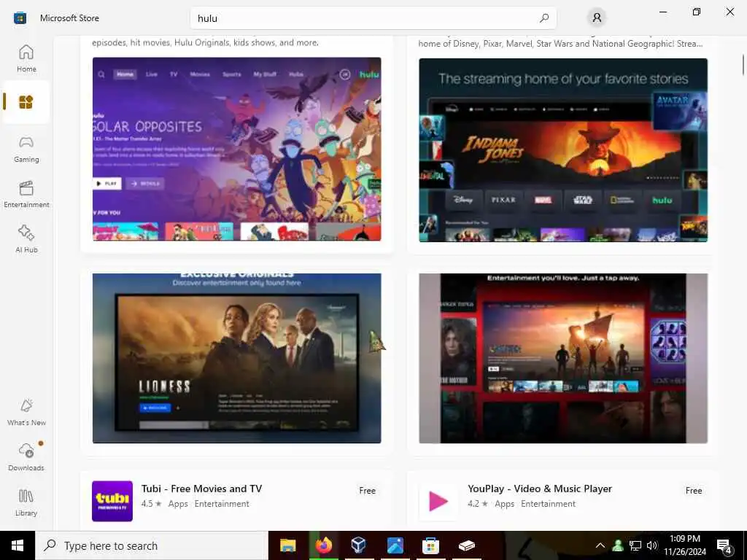747x560 pixels.
Task: Go to Entertainment section
Action: [x=26, y=194]
